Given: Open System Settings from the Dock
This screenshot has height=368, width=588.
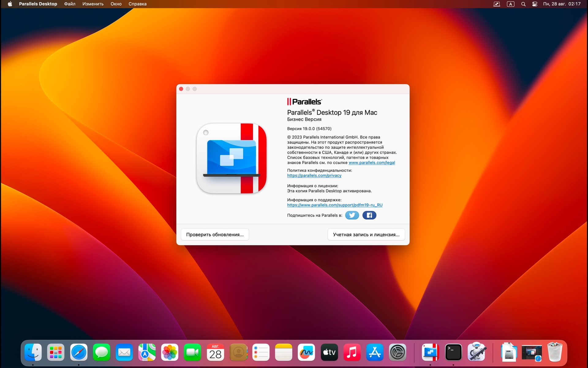Looking at the screenshot, I should (x=397, y=352).
